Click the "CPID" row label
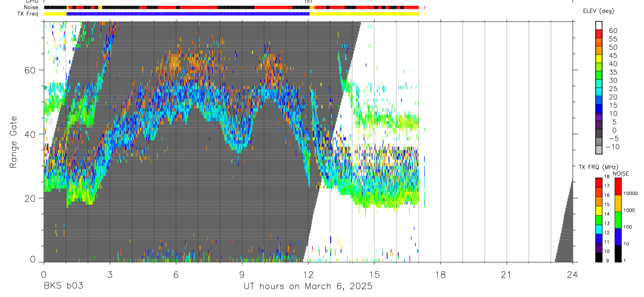 (31, 2)
